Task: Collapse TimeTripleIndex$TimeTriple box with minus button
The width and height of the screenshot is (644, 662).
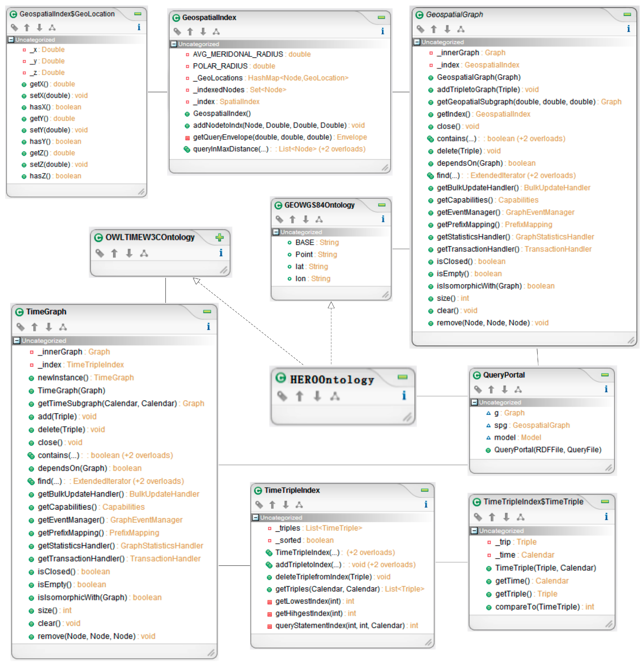Action: pyautogui.click(x=605, y=501)
